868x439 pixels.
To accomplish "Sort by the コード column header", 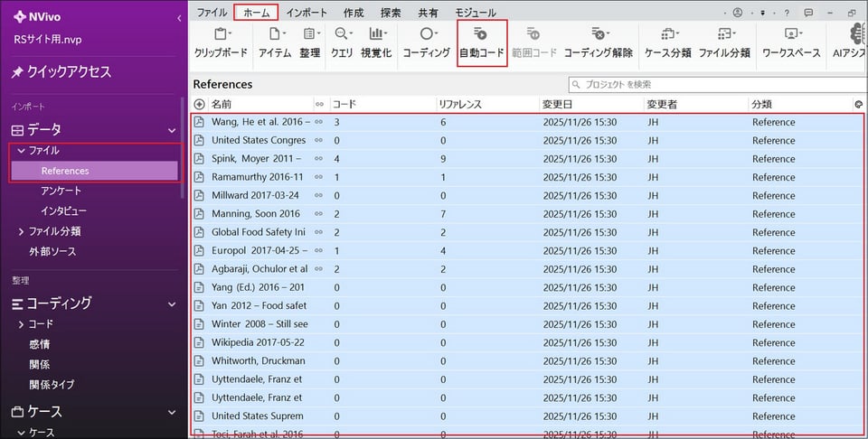I will pos(344,104).
